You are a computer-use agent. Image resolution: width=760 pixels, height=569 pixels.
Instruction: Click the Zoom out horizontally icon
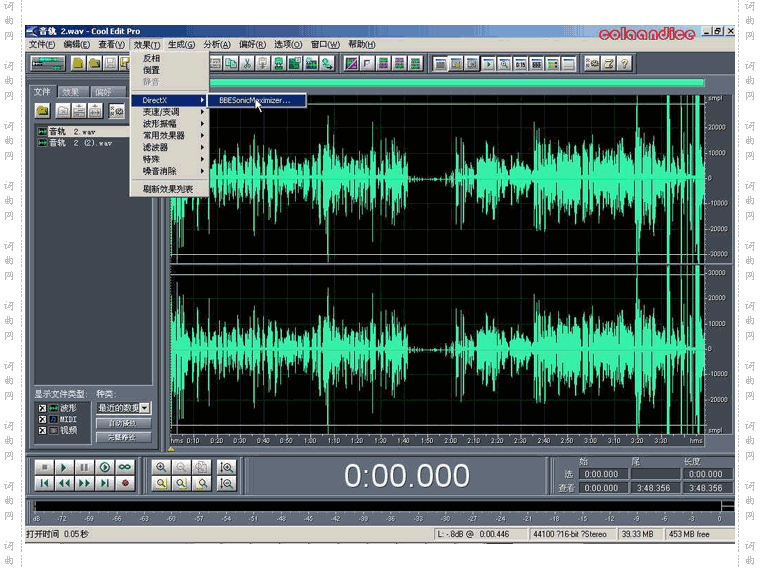pyautogui.click(x=181, y=467)
